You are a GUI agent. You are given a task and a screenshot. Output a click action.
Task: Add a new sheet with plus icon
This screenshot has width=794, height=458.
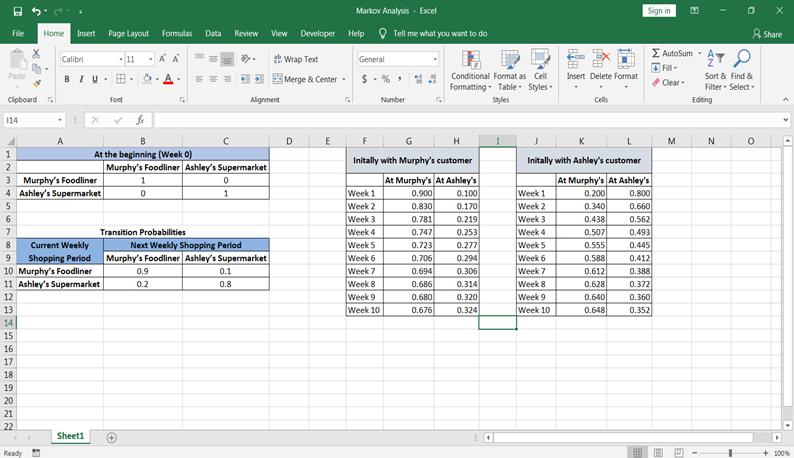point(112,438)
